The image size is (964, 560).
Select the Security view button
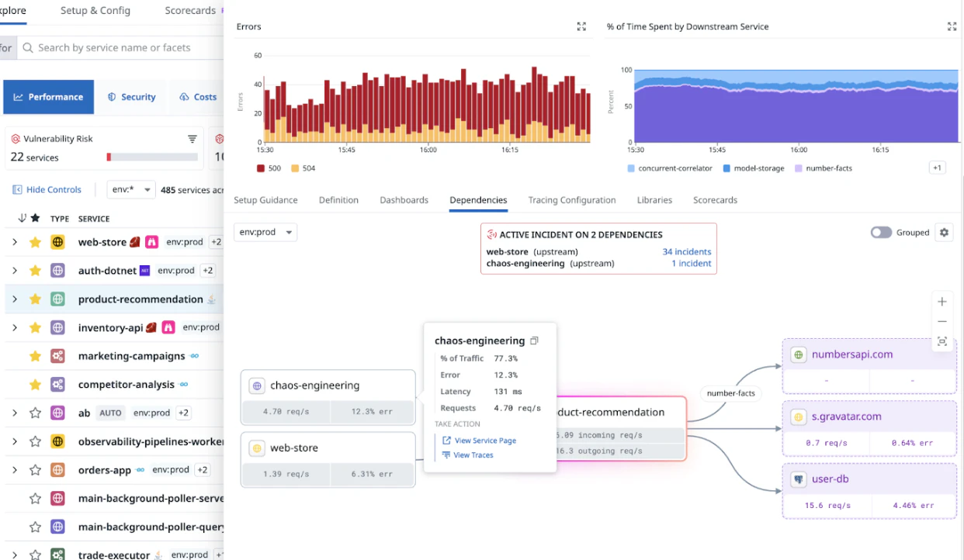coord(131,97)
